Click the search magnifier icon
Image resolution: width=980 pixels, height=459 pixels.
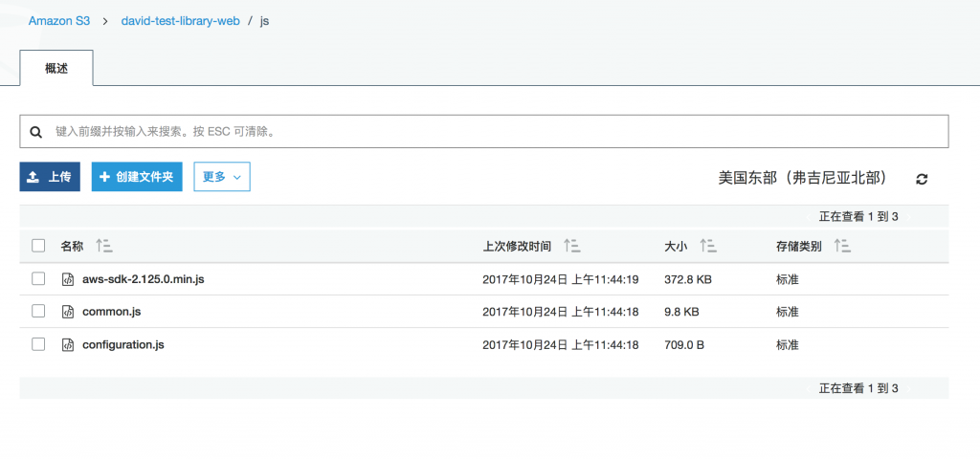[x=36, y=132]
